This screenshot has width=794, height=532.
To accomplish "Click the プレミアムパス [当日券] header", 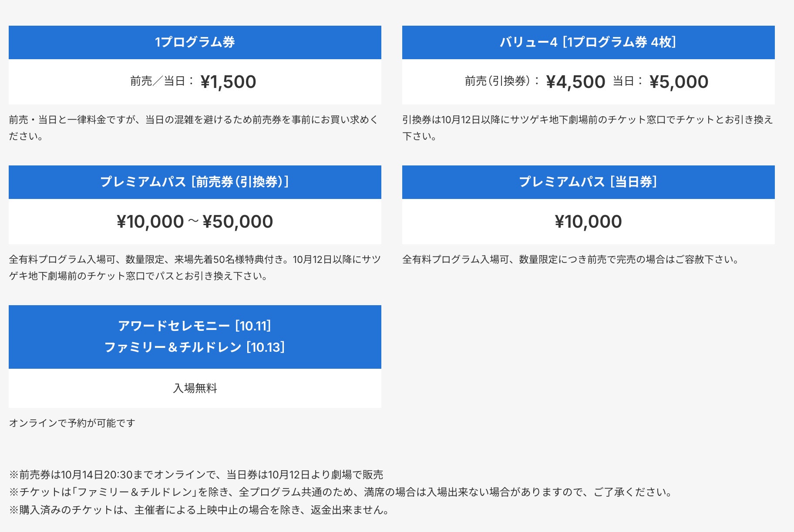I will pyautogui.click(x=589, y=182).
